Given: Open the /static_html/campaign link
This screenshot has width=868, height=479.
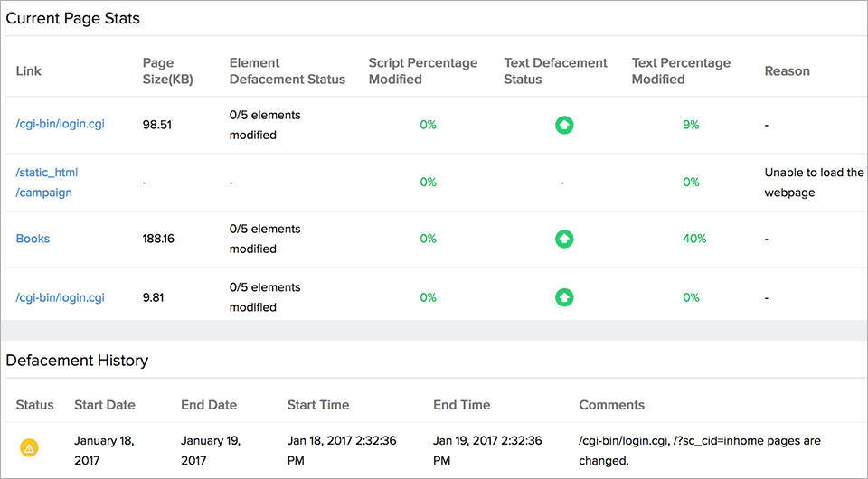Looking at the screenshot, I should (x=47, y=182).
